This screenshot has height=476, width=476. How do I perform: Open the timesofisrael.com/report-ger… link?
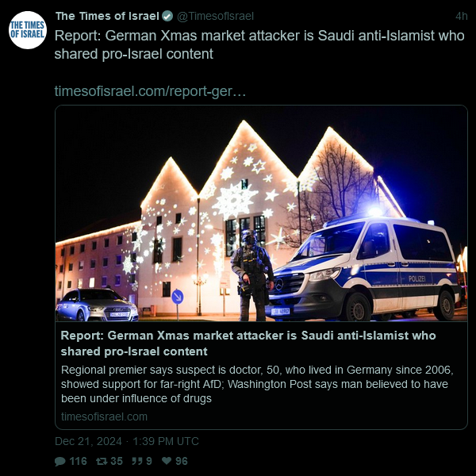pos(150,91)
